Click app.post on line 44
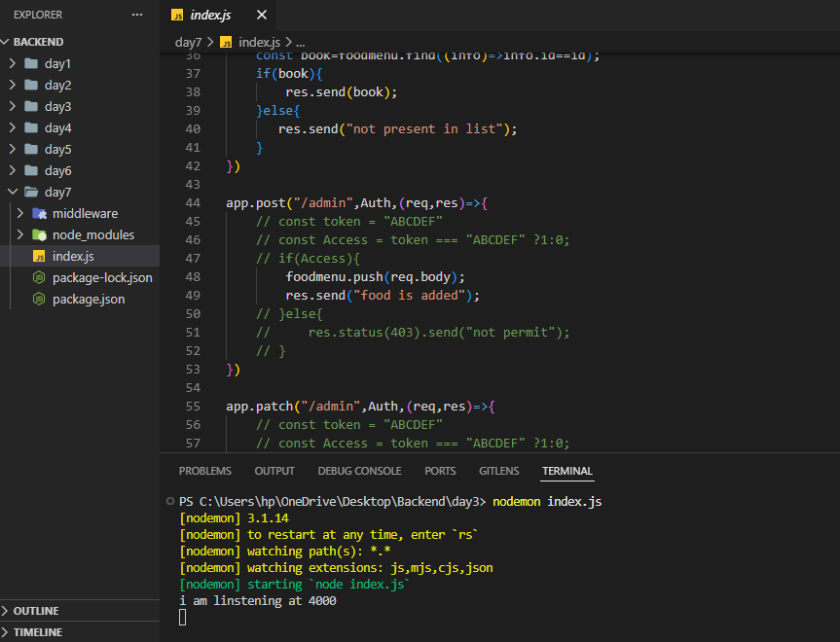The image size is (840, 642). (x=256, y=203)
